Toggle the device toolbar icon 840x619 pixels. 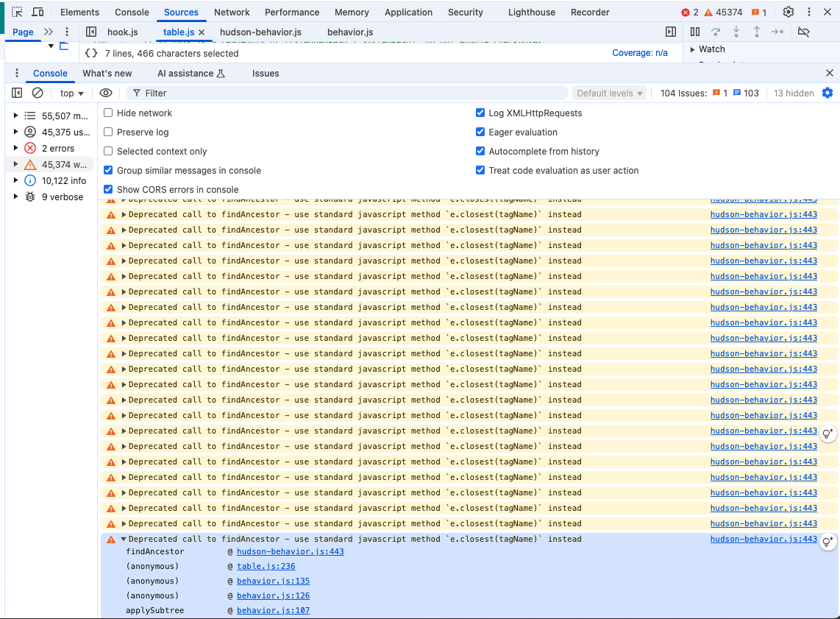point(38,13)
